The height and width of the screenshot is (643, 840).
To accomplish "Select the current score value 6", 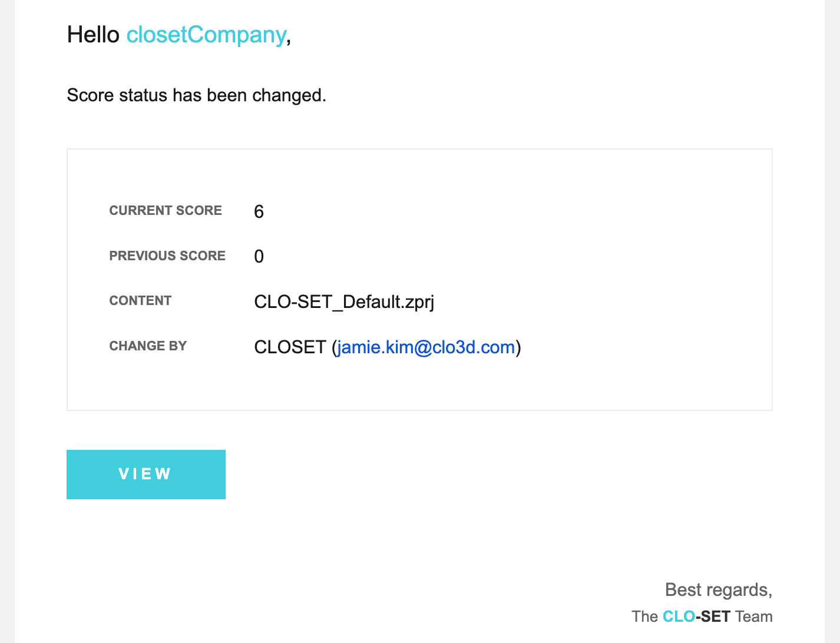I will pos(259,211).
